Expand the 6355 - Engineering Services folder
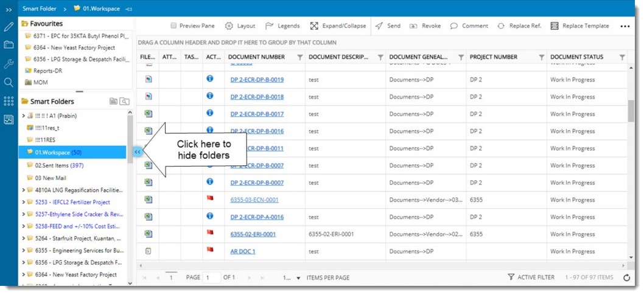This screenshot has width=644, height=295. pos(23,250)
